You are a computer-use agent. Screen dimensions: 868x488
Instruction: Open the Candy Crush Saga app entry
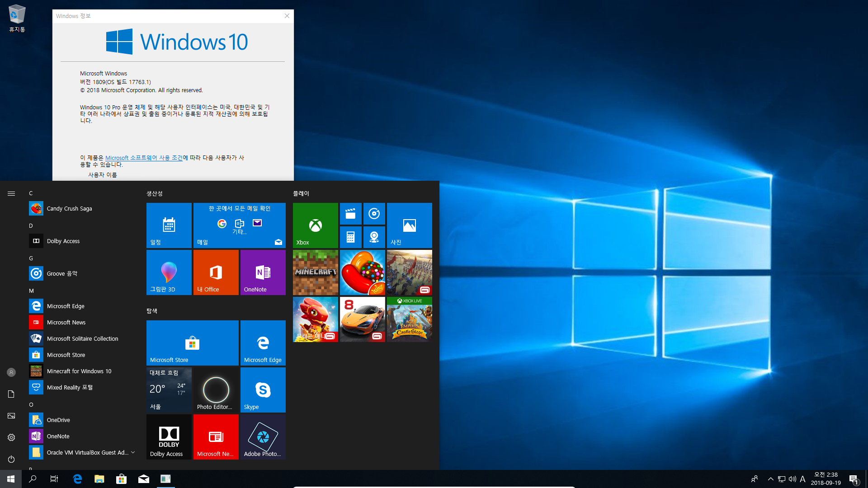point(81,208)
